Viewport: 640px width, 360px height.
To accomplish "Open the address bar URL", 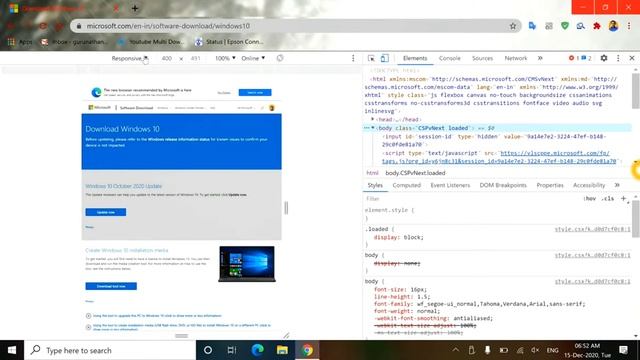I will tap(168, 26).
